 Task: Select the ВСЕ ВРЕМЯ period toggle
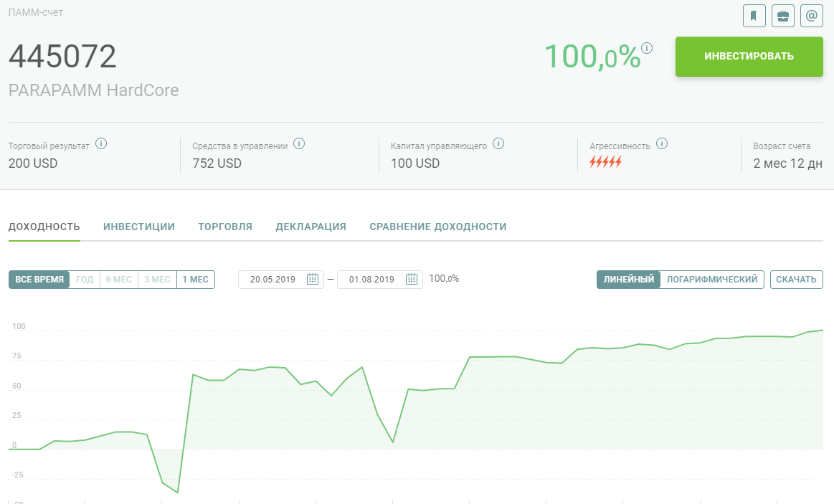(39, 280)
